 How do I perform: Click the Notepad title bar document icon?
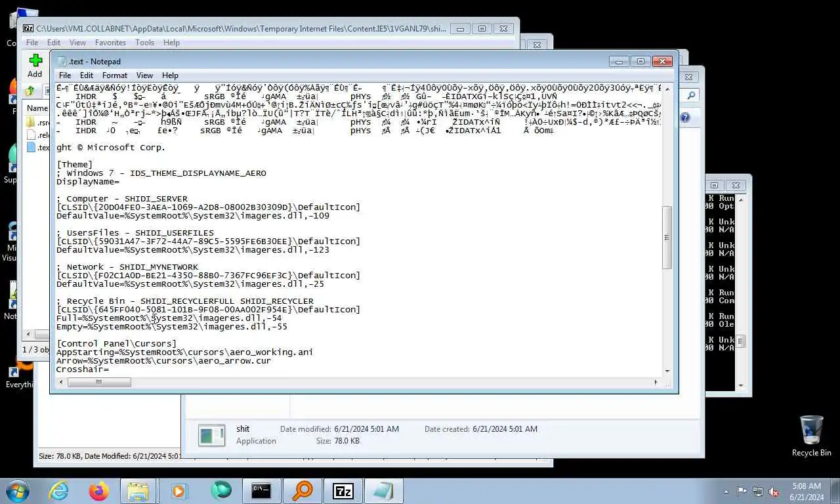[62, 62]
